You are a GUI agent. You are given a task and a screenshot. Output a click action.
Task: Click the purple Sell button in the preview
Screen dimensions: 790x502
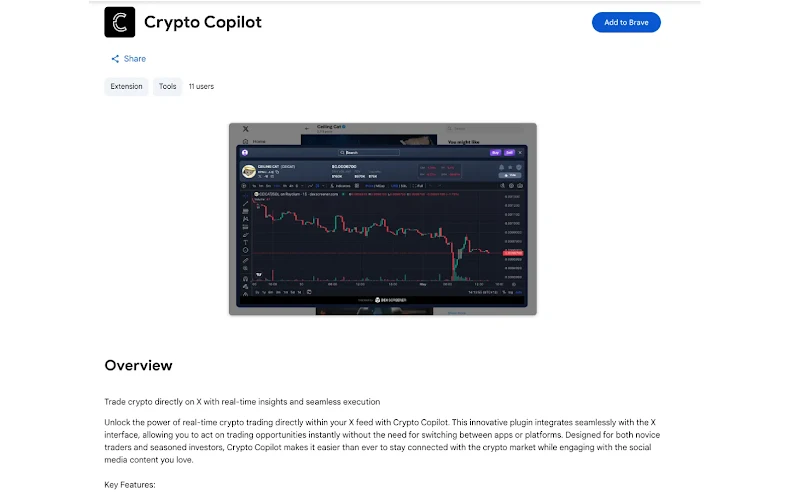point(509,152)
